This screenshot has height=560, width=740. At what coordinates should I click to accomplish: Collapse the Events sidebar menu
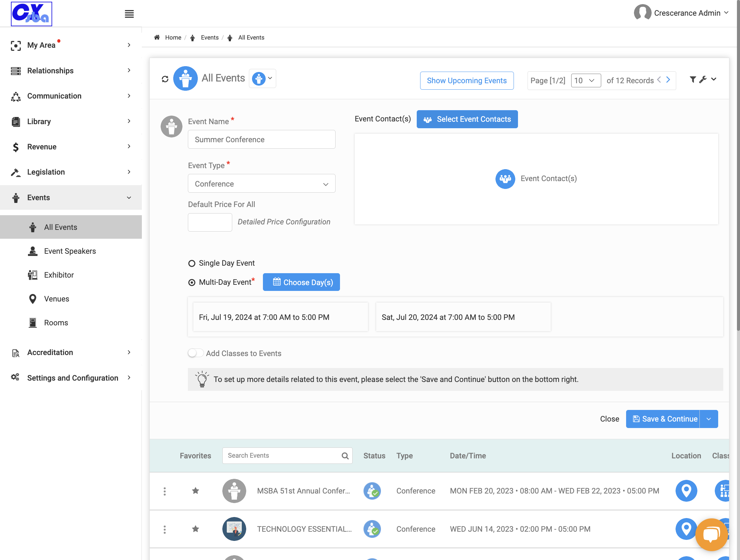pyautogui.click(x=71, y=197)
